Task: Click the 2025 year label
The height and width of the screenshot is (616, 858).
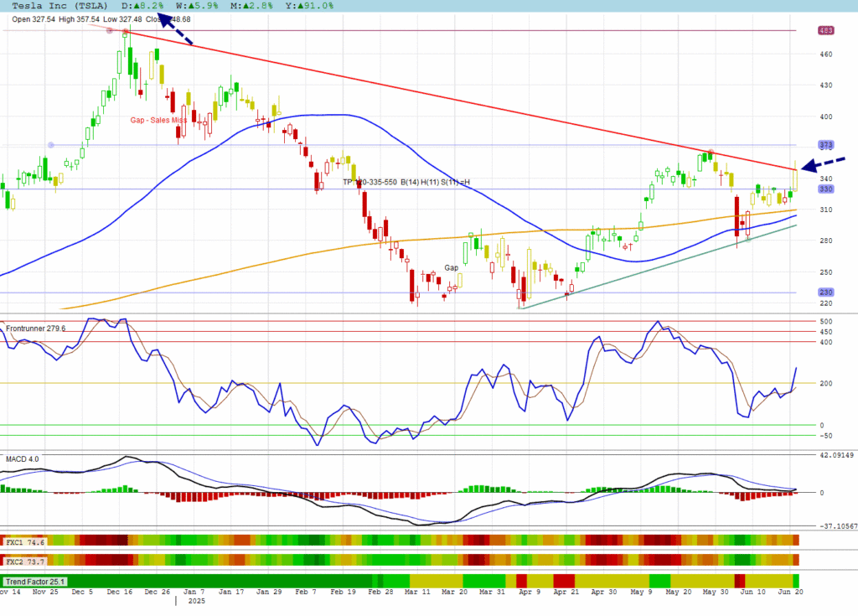Action: coord(196,601)
